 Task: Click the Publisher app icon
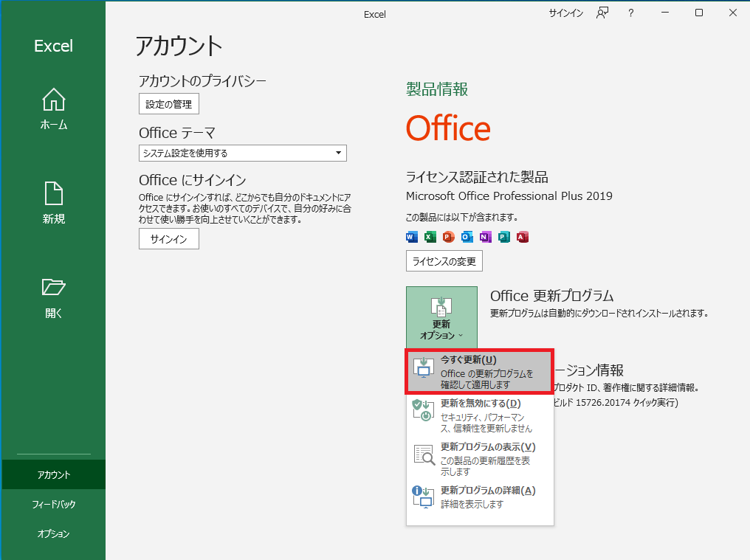point(504,237)
